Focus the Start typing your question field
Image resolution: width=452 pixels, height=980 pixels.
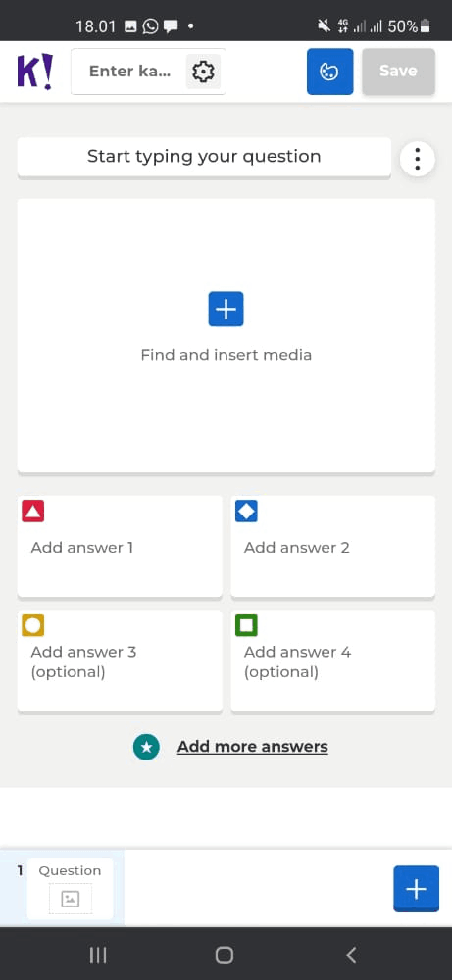coord(204,157)
